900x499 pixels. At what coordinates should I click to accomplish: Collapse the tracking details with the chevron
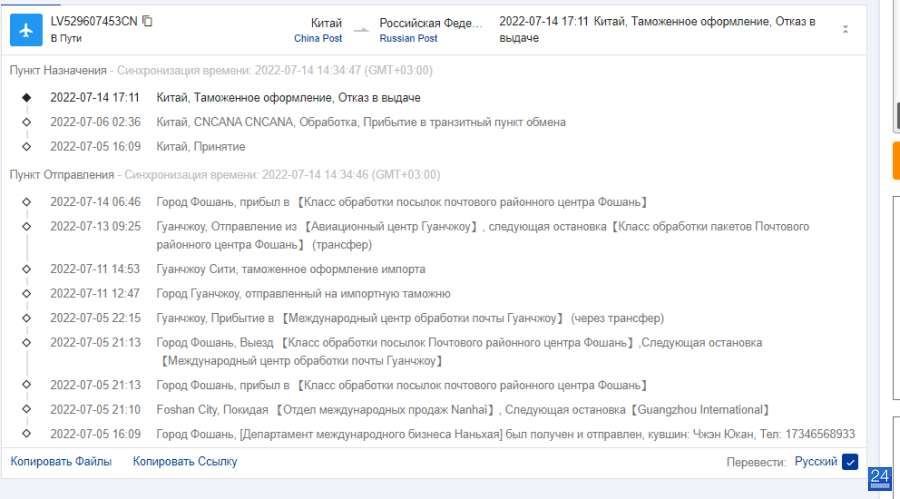click(x=845, y=29)
